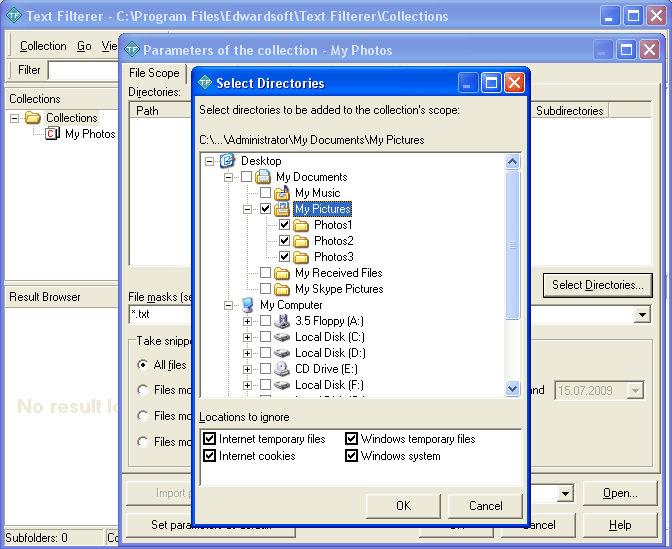Collapse the My Computer tree node

(x=228, y=305)
